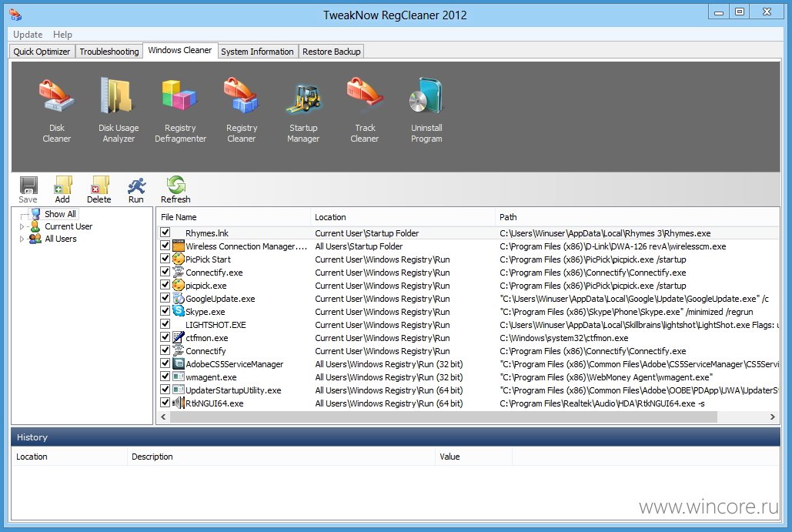The height and width of the screenshot is (532, 792).
Task: Open the Startup Manager forklift icon
Action: [303, 98]
